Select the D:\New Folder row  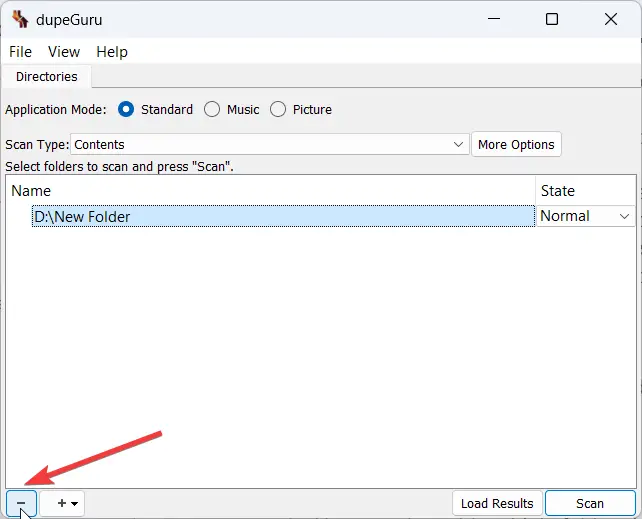tap(283, 216)
